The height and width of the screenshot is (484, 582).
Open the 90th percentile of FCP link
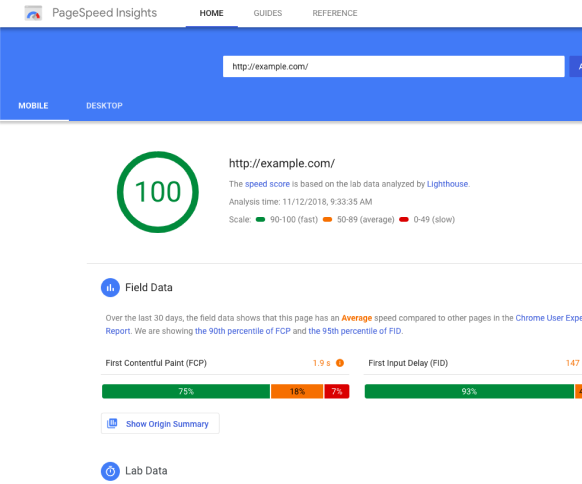coord(243,331)
